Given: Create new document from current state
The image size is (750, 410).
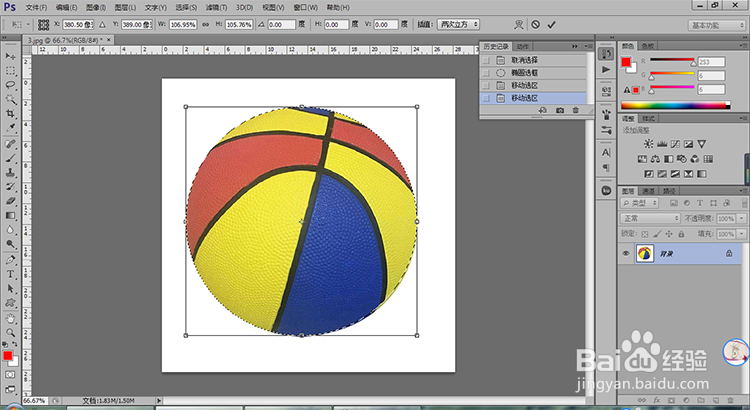Looking at the screenshot, I should coord(543,111).
